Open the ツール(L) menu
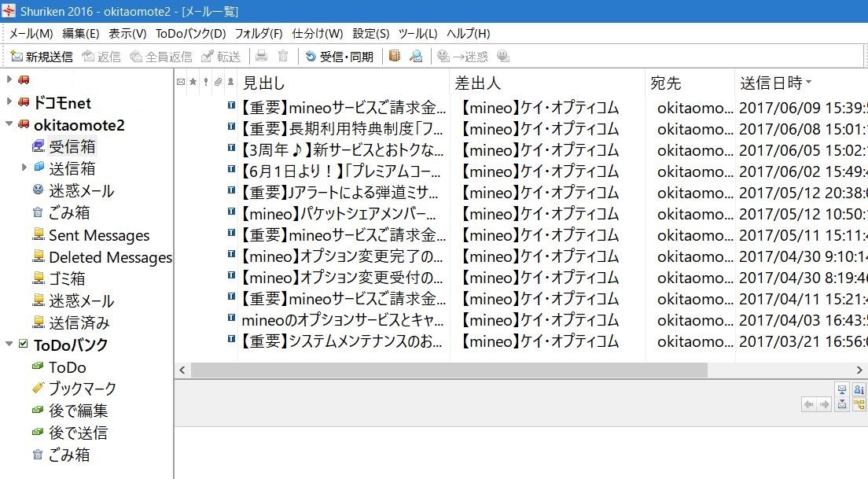 click(417, 34)
